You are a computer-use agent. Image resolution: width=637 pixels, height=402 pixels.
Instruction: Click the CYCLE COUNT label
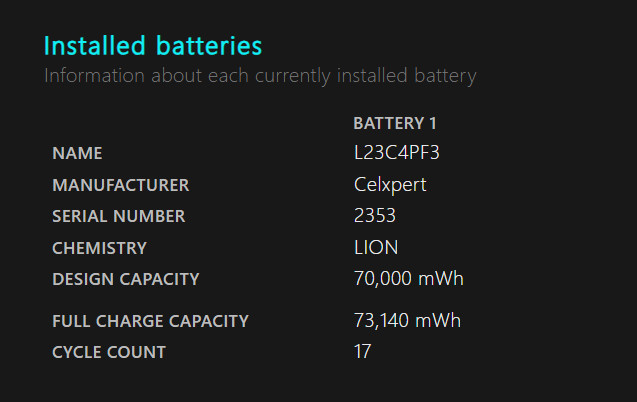click(109, 352)
